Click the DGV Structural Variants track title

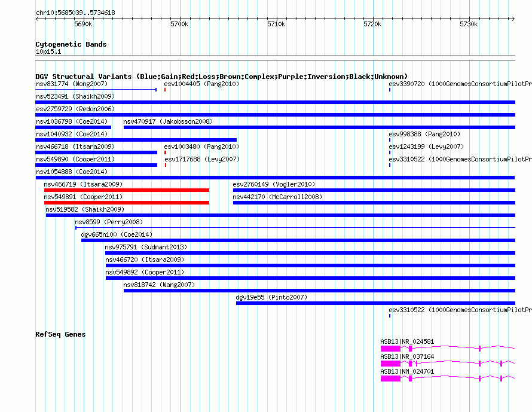(221, 77)
